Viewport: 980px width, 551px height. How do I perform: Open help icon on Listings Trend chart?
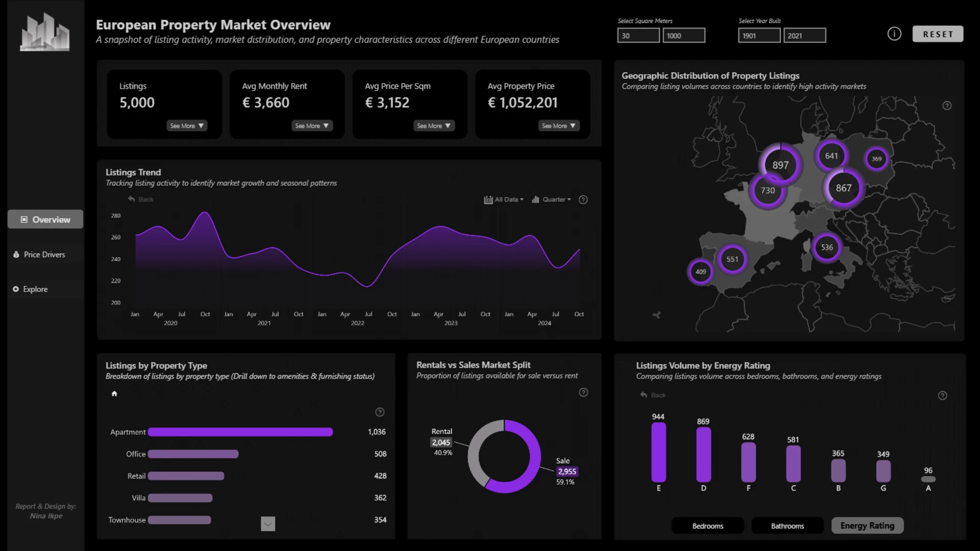pos(583,199)
